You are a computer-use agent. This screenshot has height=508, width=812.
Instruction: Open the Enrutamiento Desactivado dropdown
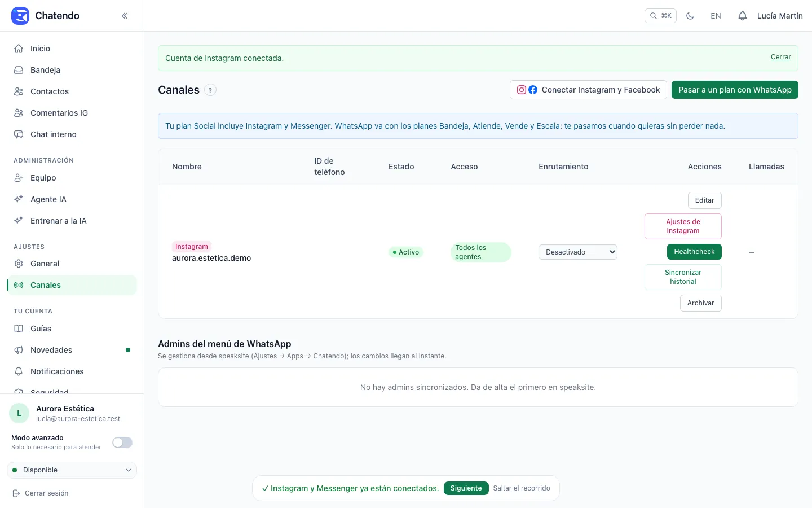[578, 252]
